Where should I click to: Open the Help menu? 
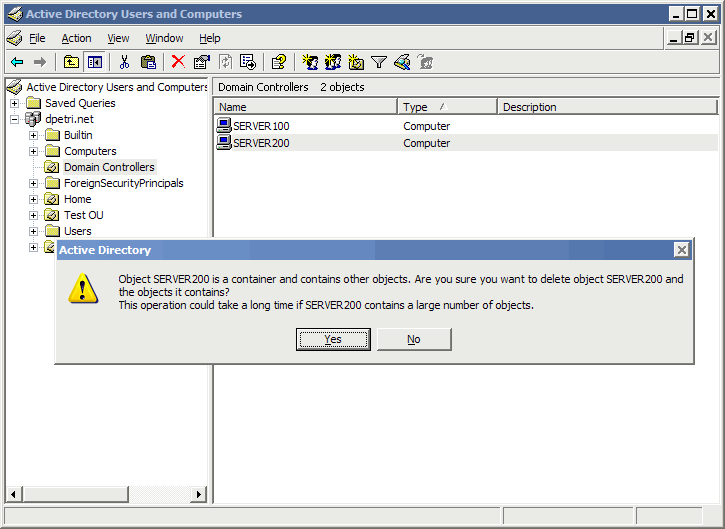(209, 38)
